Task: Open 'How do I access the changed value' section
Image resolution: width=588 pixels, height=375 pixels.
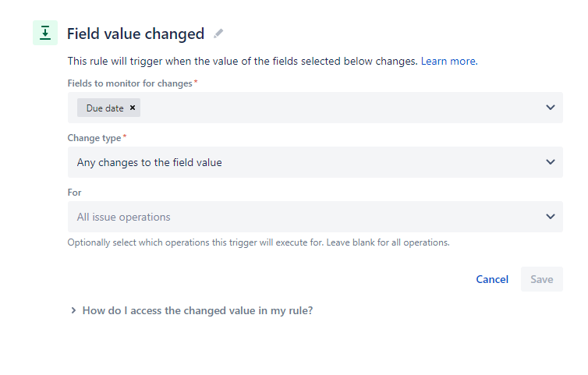Action: pos(197,310)
